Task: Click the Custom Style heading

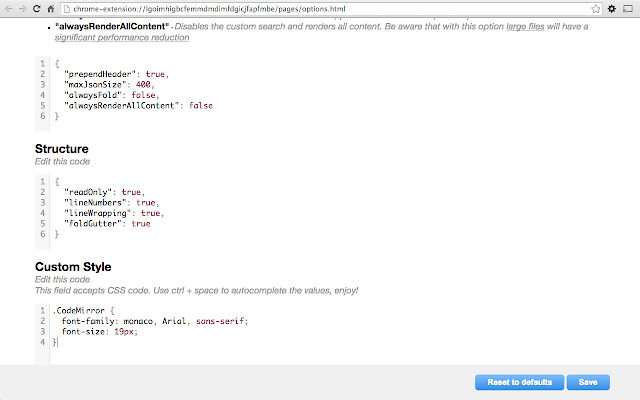Action: point(73,267)
